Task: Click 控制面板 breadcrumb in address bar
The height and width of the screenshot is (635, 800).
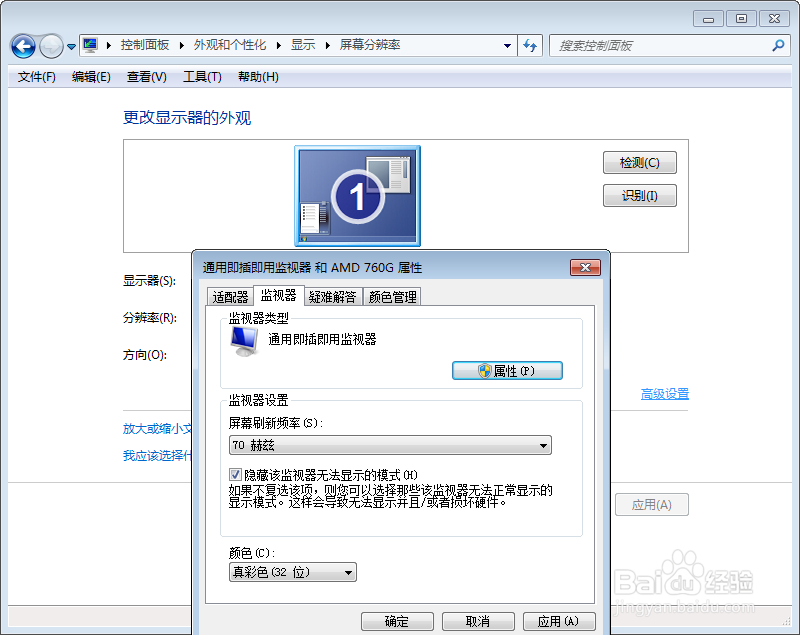Action: coord(145,45)
